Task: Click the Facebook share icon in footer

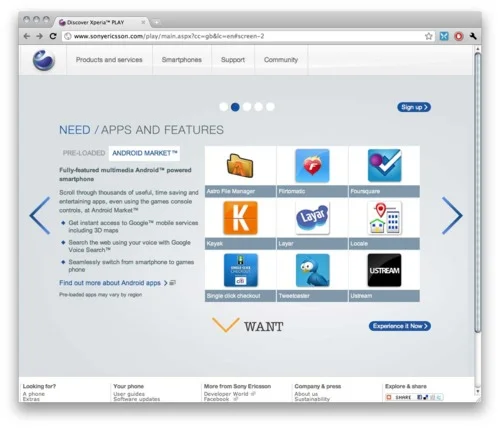Action: click(420, 397)
